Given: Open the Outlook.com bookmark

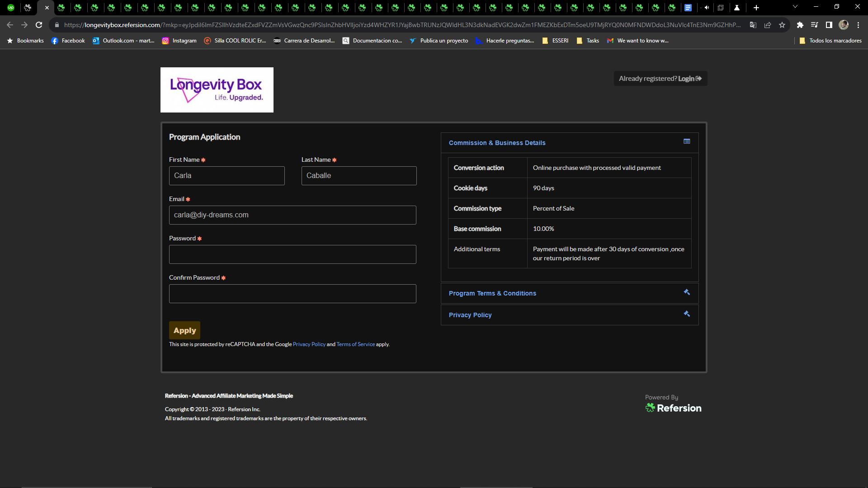Looking at the screenshot, I should [123, 41].
